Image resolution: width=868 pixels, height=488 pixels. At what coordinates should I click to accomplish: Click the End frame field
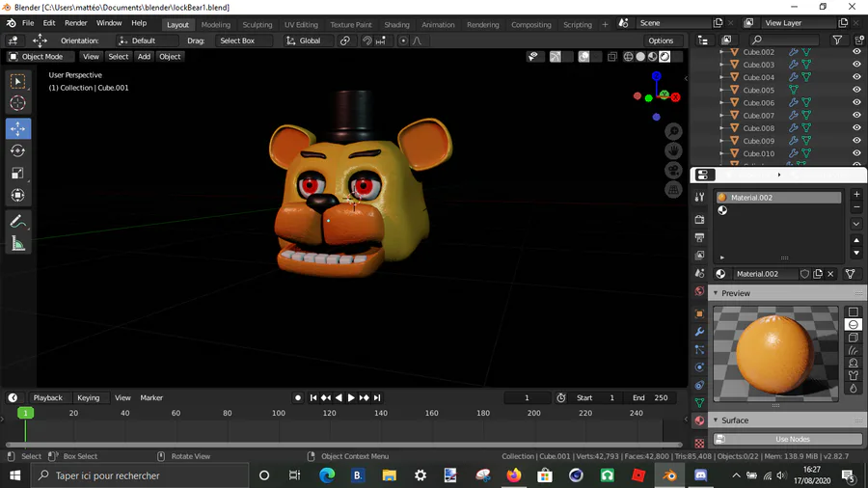[651, 397]
